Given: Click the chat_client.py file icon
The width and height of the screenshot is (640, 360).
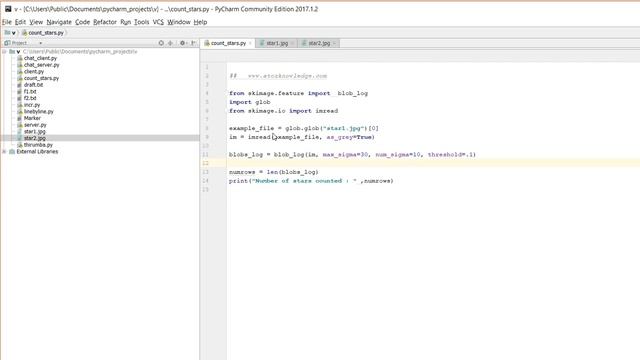Looking at the screenshot, I should [20, 58].
